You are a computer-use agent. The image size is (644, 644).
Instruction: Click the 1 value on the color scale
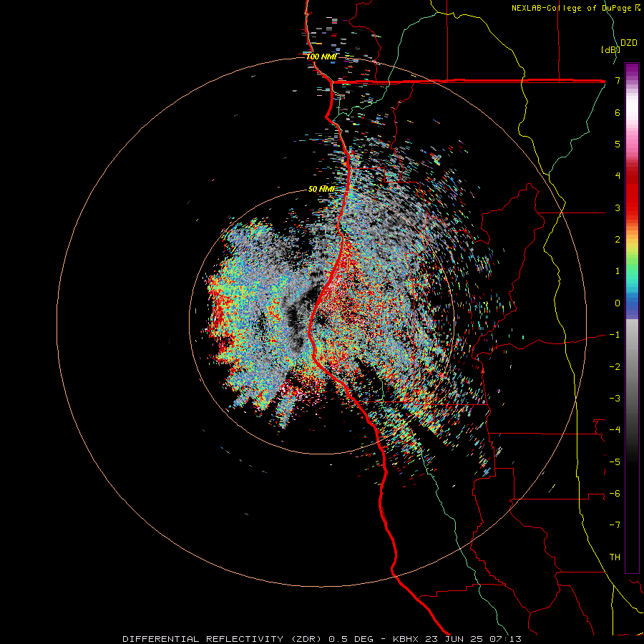(618, 271)
